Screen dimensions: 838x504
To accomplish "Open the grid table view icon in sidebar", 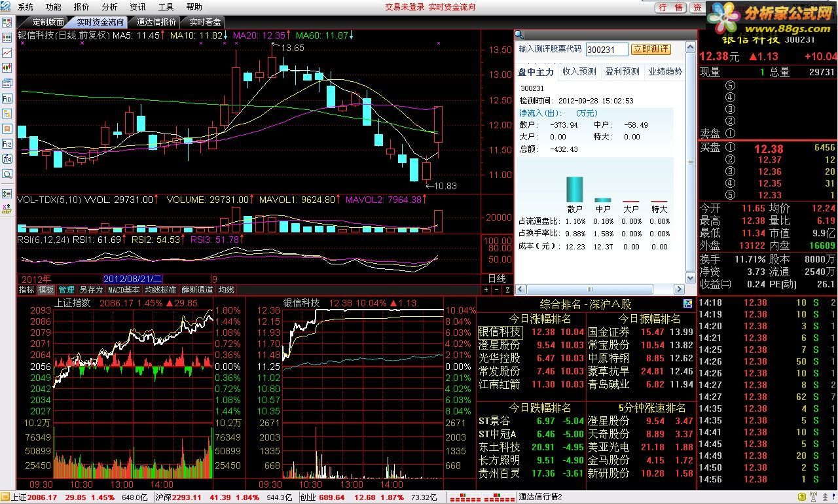I will point(7,38).
